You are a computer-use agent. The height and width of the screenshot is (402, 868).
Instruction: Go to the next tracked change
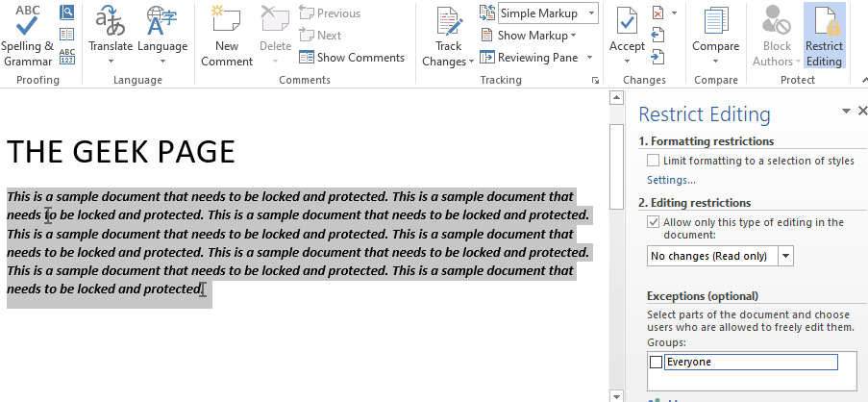pos(657,57)
